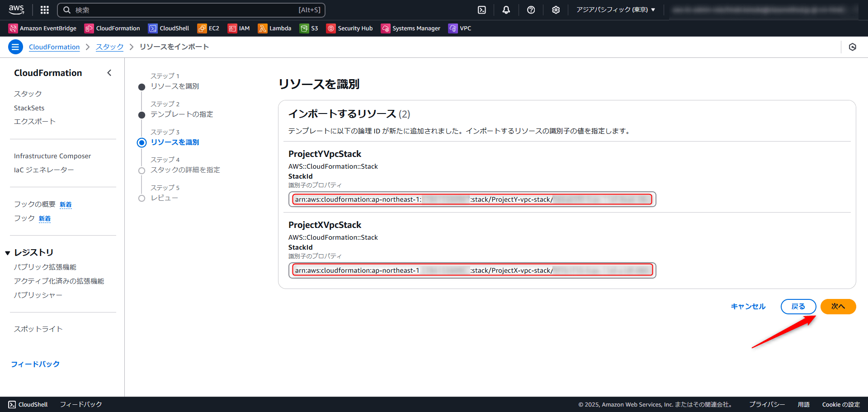
Task: Open the notifications bell
Action: pos(506,9)
